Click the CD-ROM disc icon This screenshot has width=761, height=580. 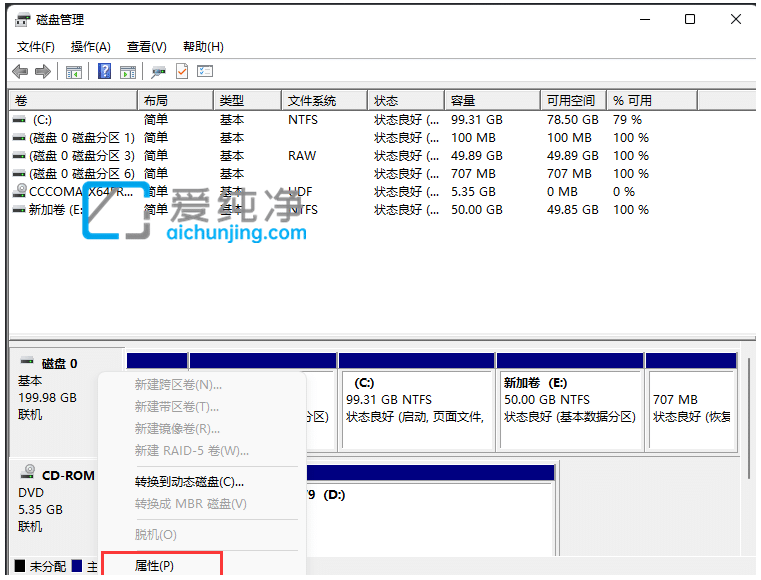click(28, 472)
